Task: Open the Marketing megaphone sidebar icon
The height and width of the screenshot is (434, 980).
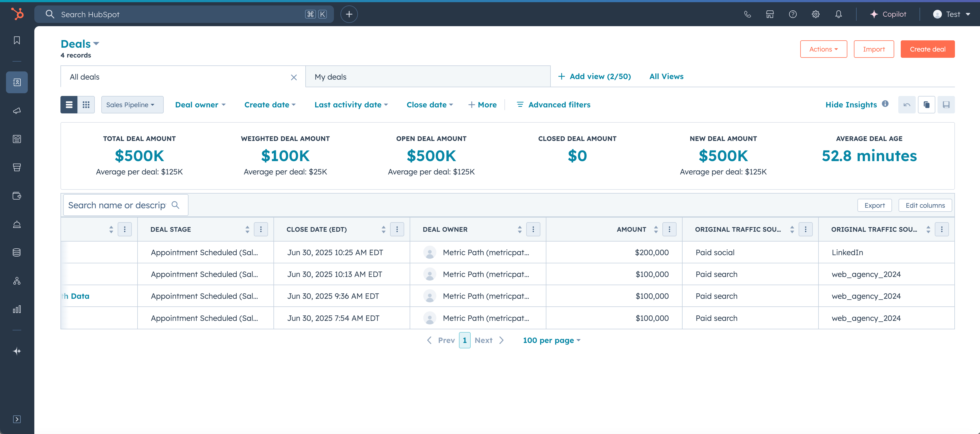Action: [x=17, y=111]
